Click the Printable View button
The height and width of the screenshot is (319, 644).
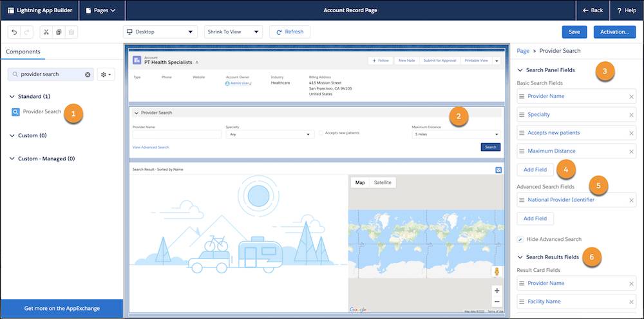(x=476, y=61)
